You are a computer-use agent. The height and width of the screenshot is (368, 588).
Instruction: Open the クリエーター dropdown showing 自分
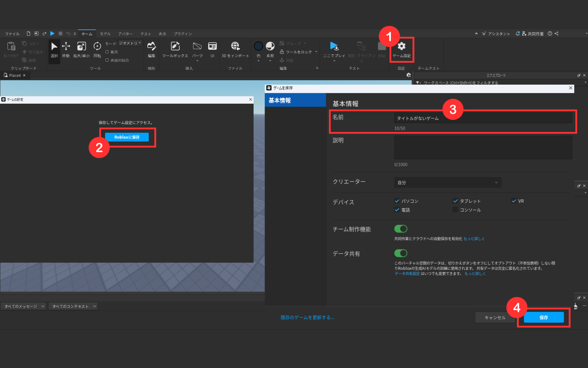(447, 182)
